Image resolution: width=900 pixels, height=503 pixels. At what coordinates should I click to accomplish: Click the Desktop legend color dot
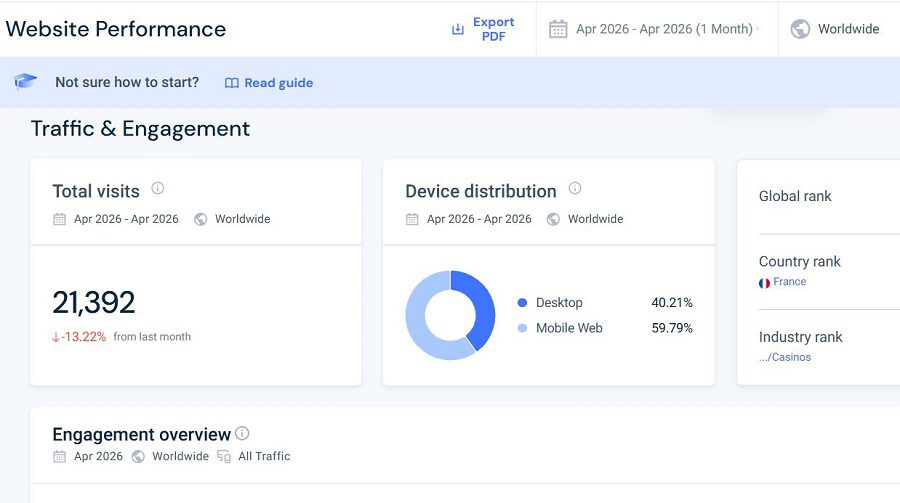pyautogui.click(x=522, y=303)
